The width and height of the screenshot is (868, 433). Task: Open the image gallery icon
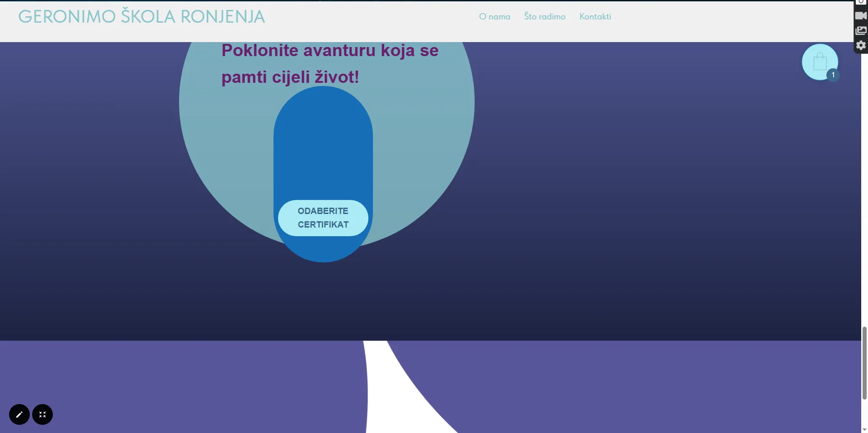coord(860,31)
